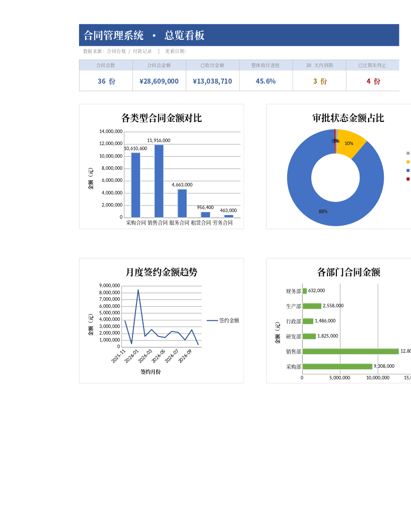This screenshot has height=532, width=411.
Task: Click the ¥13,038,710 paid amount value
Action: 213,81
